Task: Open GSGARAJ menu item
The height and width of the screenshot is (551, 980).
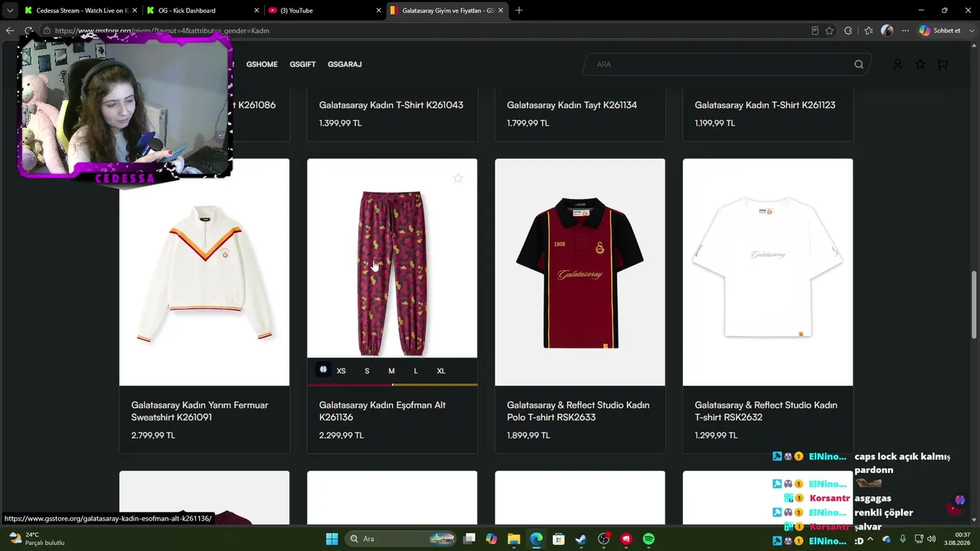Action: click(x=345, y=64)
